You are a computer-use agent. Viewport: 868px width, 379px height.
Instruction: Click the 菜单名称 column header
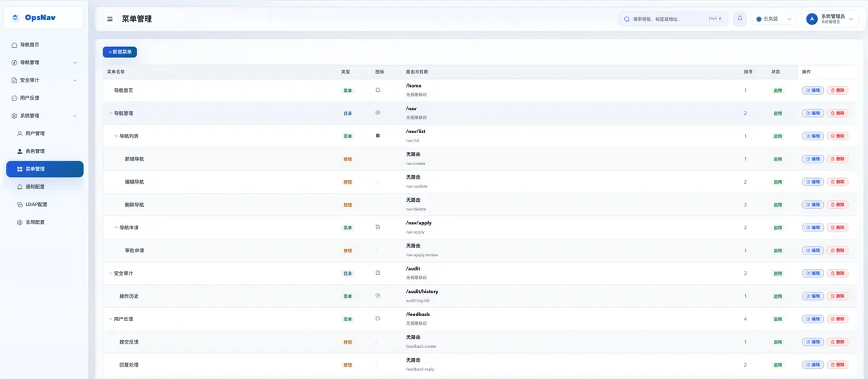tap(116, 72)
